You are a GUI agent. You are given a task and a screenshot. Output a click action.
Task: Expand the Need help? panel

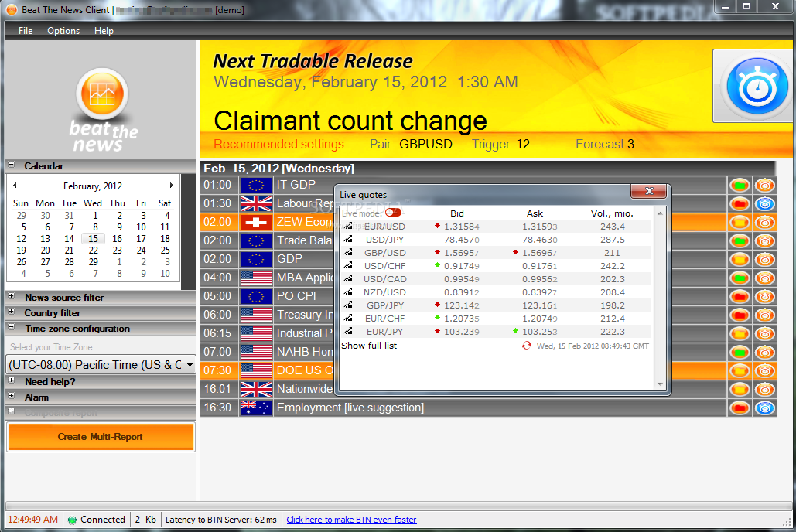(x=11, y=380)
